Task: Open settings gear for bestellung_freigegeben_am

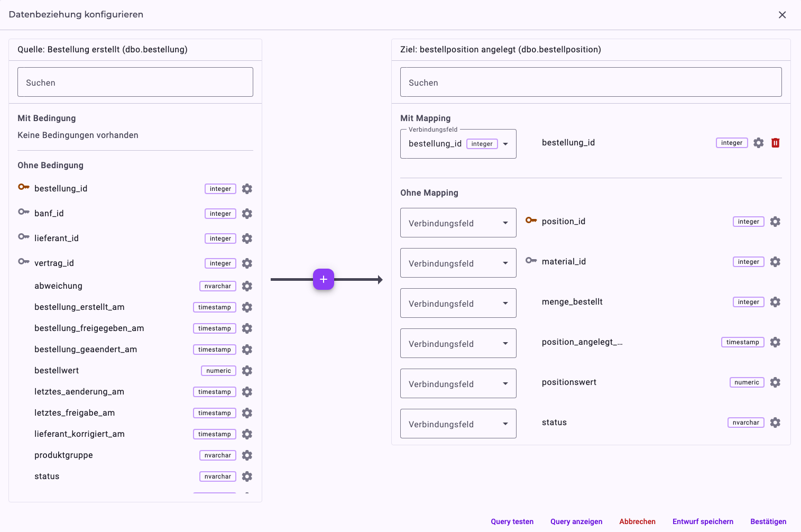Action: 247,328
